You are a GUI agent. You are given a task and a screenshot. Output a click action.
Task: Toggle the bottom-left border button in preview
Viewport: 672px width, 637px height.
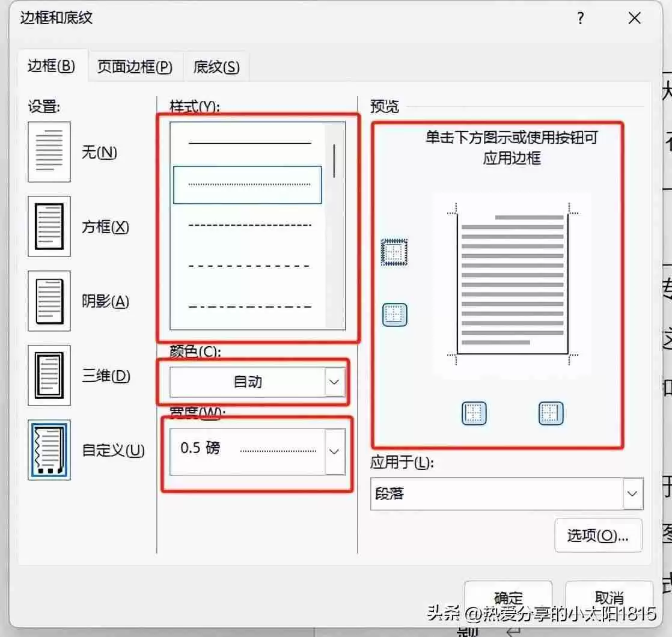pos(474,413)
